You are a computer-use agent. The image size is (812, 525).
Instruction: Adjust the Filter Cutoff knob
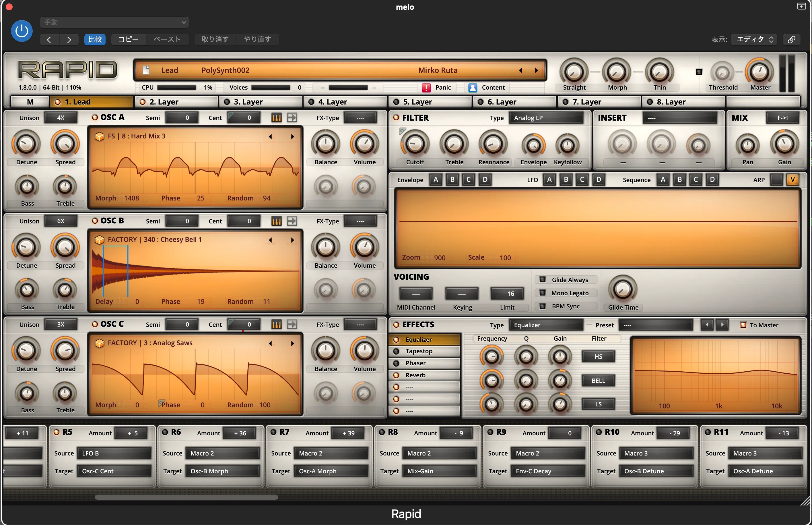[415, 144]
